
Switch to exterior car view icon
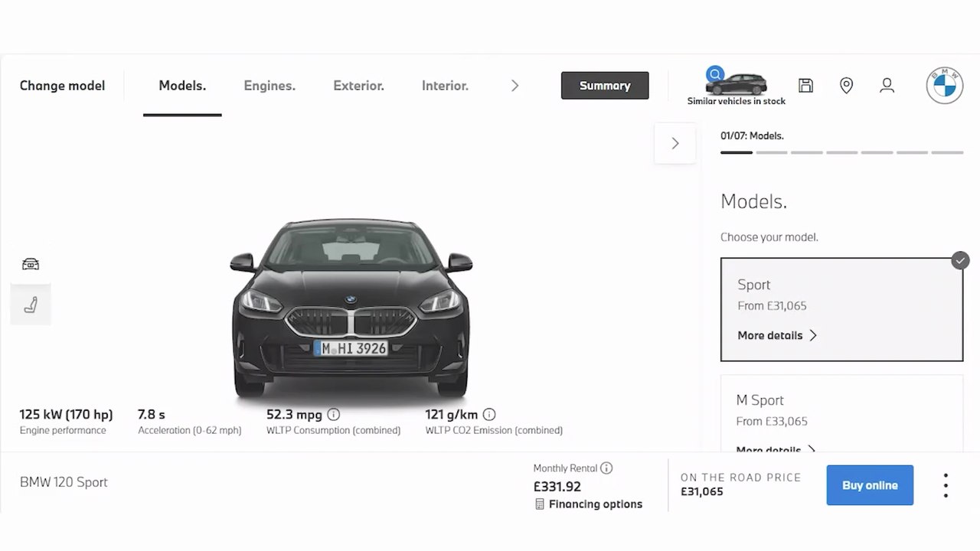click(x=31, y=264)
